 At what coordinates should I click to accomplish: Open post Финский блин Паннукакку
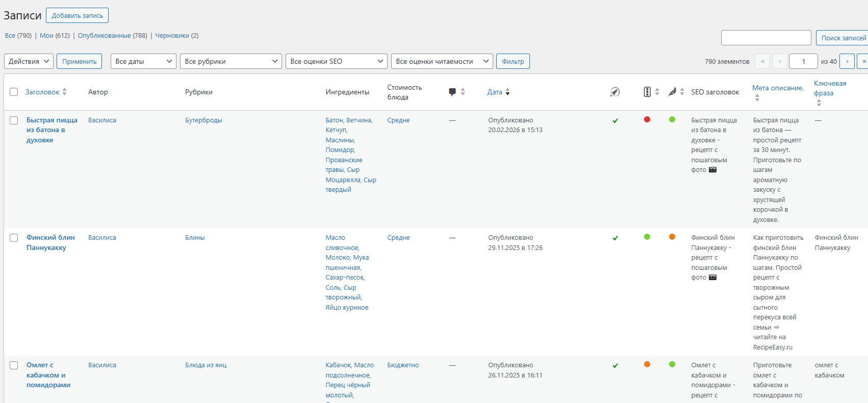(50, 243)
